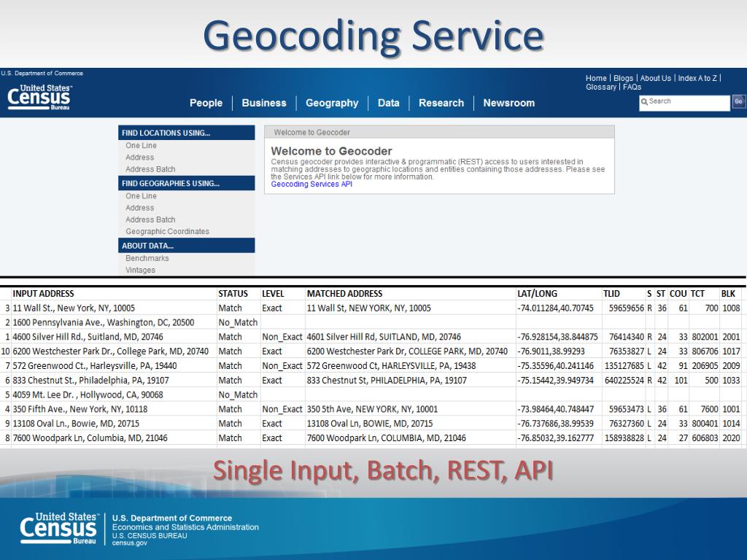This screenshot has height=560, width=747.
Task: Click coordinates -76.85032,39.162777
Action: [x=555, y=438]
